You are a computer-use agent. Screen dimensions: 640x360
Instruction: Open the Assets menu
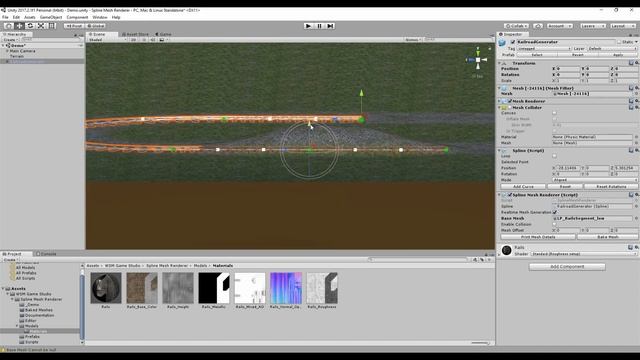pyautogui.click(x=30, y=17)
